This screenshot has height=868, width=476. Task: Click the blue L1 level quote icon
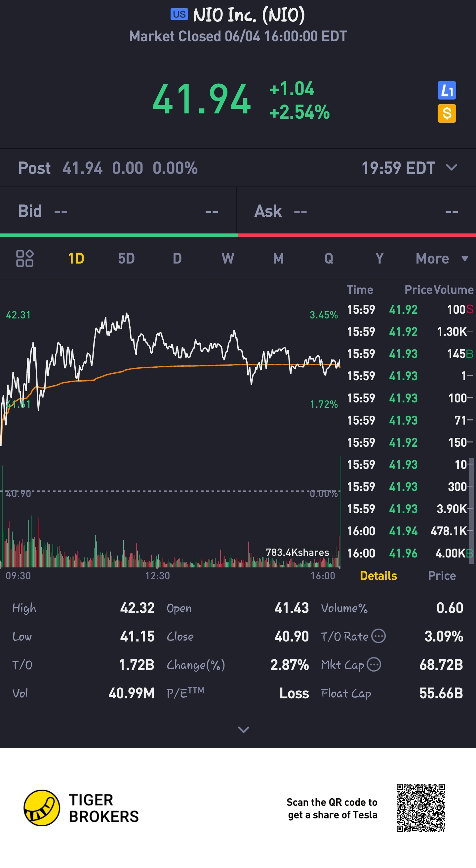coord(446,90)
